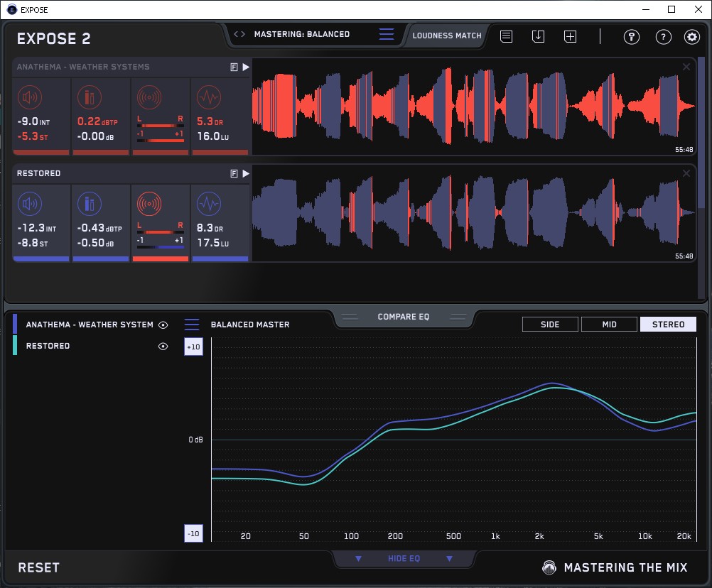This screenshot has height=588, width=712.
Task: Open the settings gear icon
Action: pyautogui.click(x=691, y=37)
